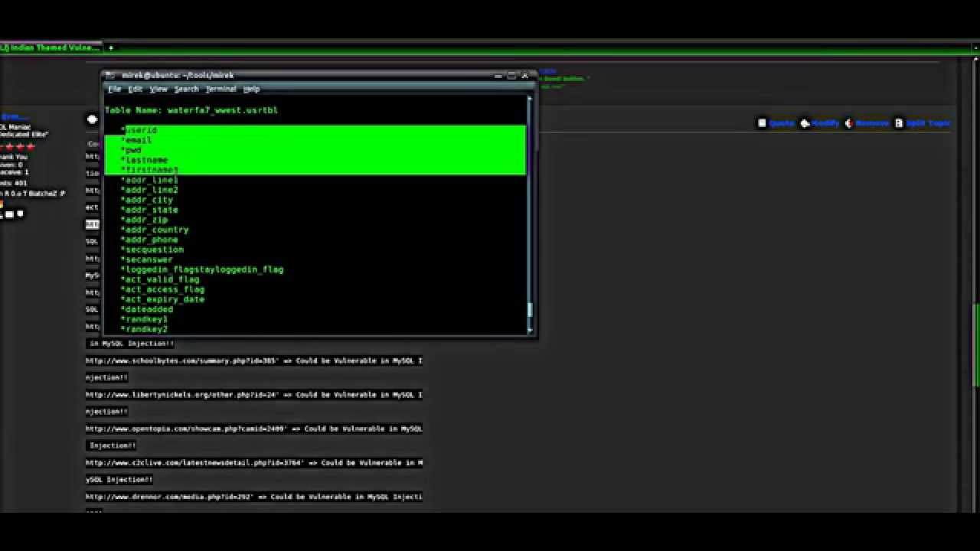Click the '*secanswer' terminal line
The image size is (980, 551).
[147, 259]
